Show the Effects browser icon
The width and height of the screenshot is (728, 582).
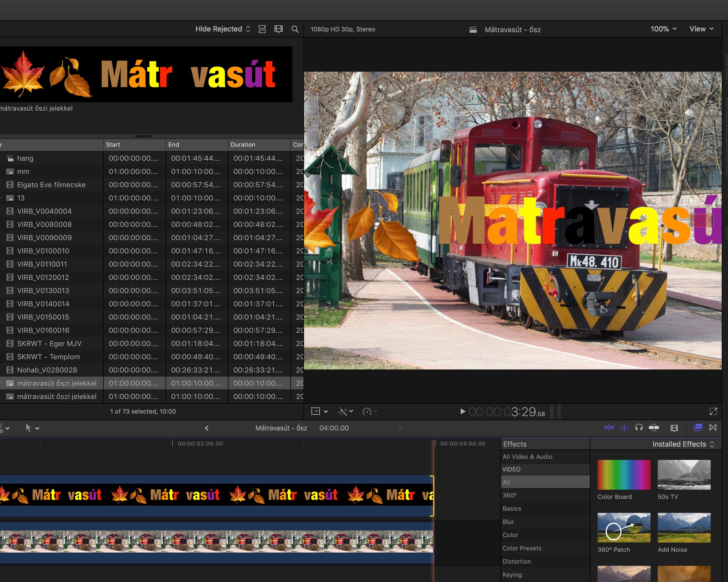(x=697, y=427)
